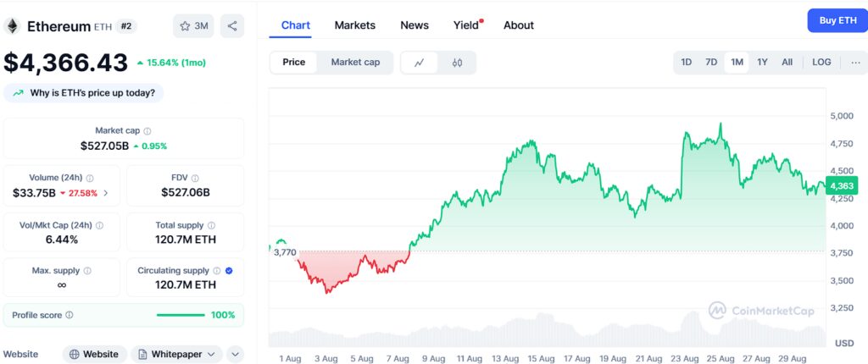Click the Profile score progress bar
The image size is (868, 364).
tap(181, 315)
